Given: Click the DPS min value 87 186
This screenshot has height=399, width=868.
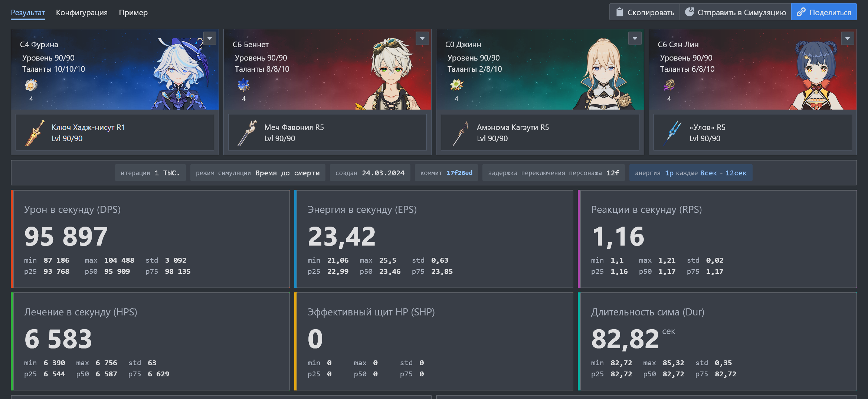Looking at the screenshot, I should (x=56, y=260).
